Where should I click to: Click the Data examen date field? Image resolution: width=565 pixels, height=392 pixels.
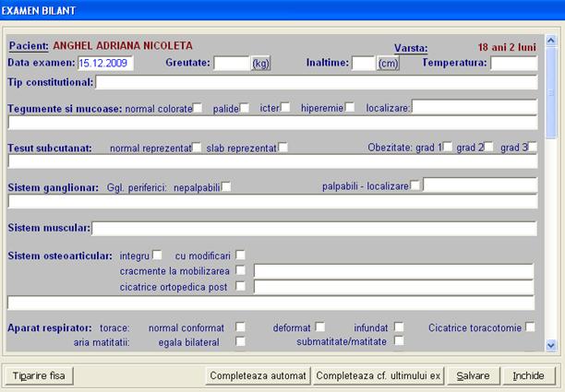(106, 64)
